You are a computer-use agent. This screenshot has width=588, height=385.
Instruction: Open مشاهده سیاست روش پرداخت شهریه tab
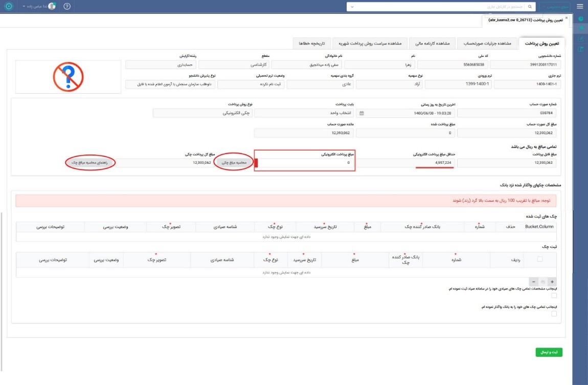tap(370, 44)
